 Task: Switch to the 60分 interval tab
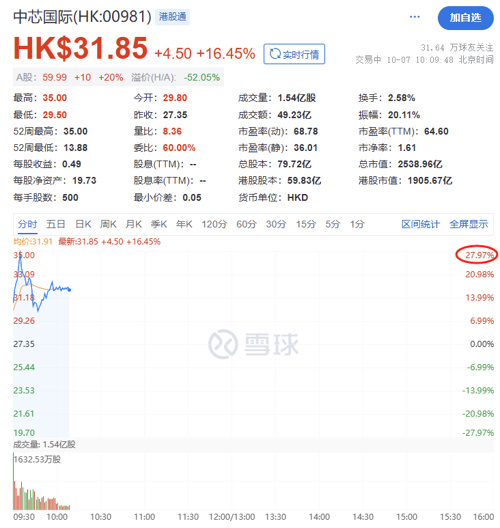[x=246, y=224]
